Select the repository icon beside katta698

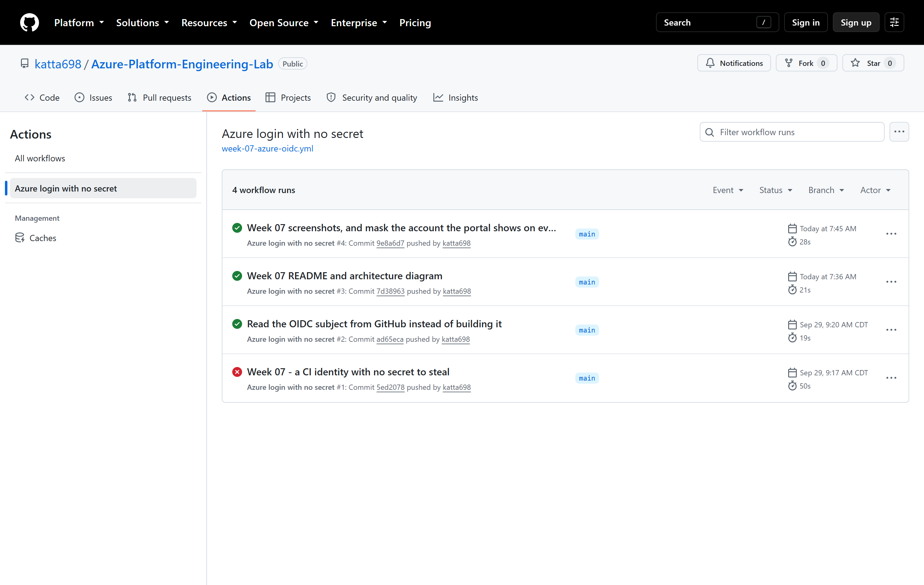click(25, 64)
